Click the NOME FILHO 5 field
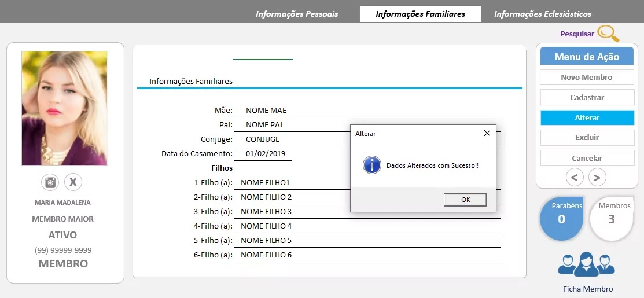Screen dimensions: 644x298 point(367,240)
